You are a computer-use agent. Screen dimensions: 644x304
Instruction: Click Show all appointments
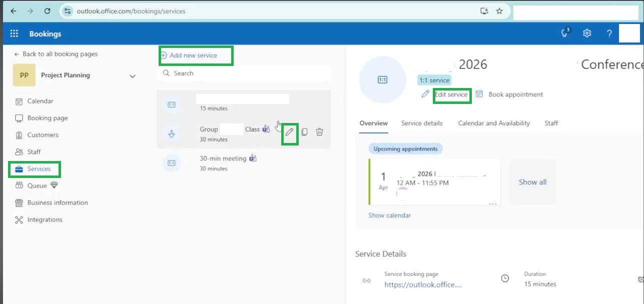(532, 182)
